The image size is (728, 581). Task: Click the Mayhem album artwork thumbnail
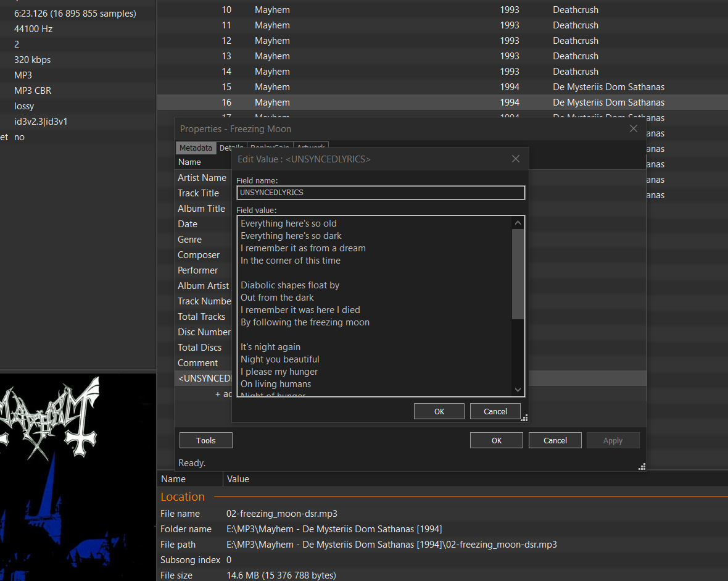[78, 477]
